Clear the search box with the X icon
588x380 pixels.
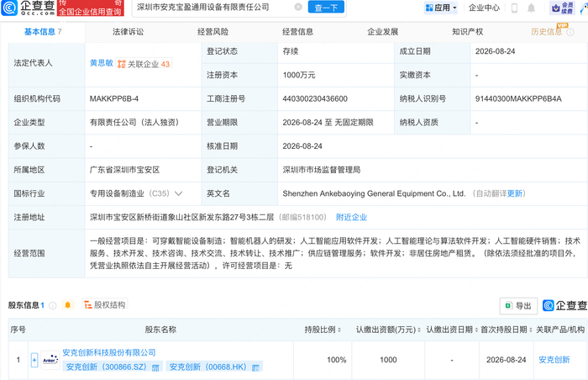(298, 7)
